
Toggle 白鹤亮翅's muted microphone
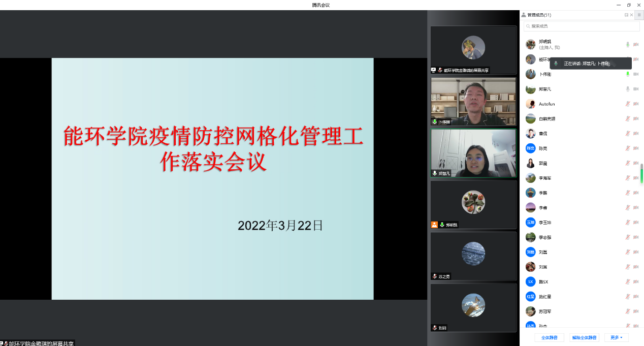[x=628, y=119]
